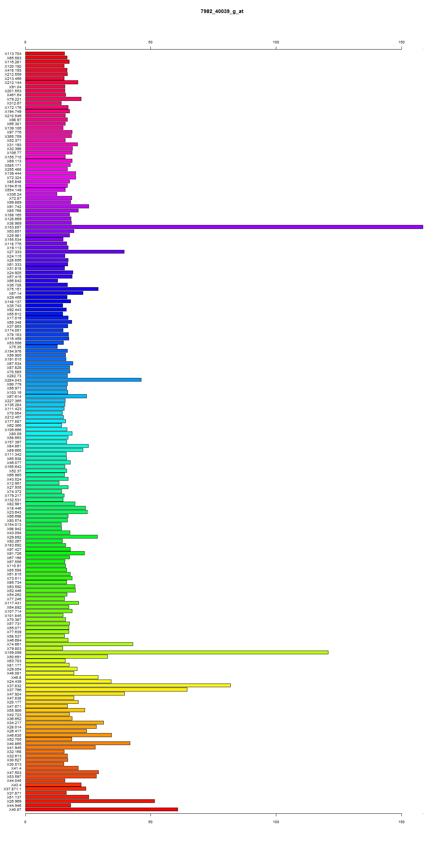Select the row label X65.583

pos(14,58)
